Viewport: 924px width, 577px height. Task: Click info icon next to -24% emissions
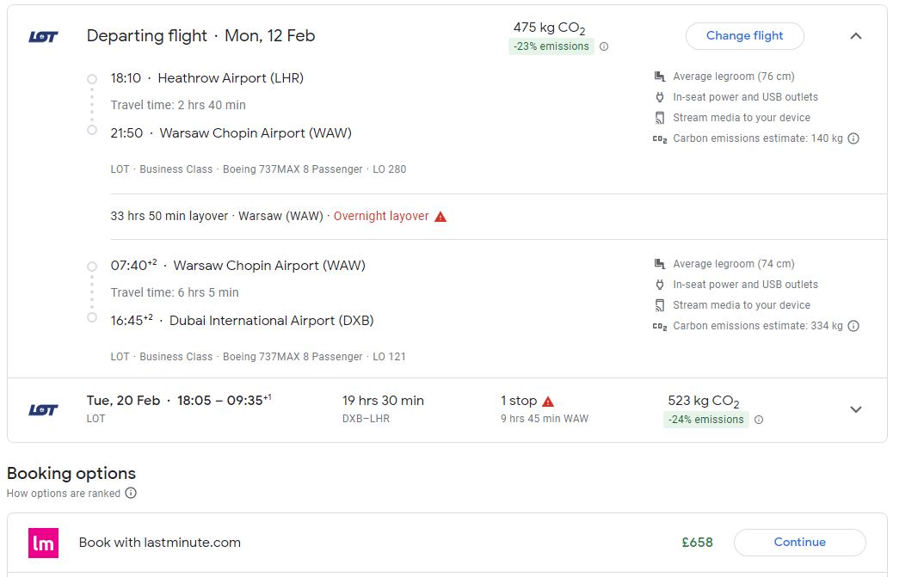[x=759, y=420]
